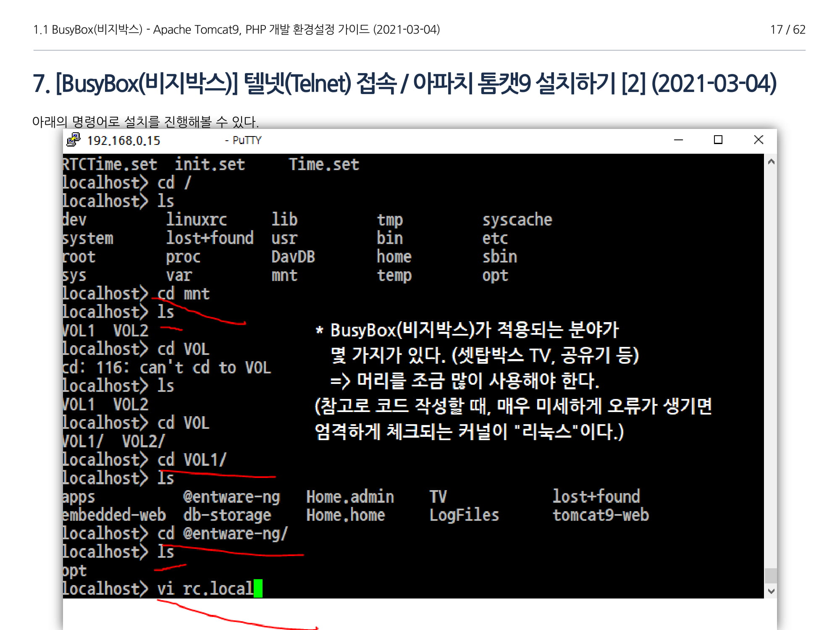Close the PuTTY terminal window
The width and height of the screenshot is (840, 630).
pyautogui.click(x=759, y=140)
